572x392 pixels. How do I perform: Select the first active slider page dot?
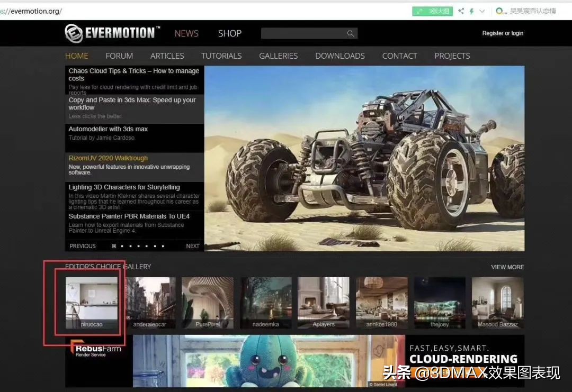pos(114,247)
